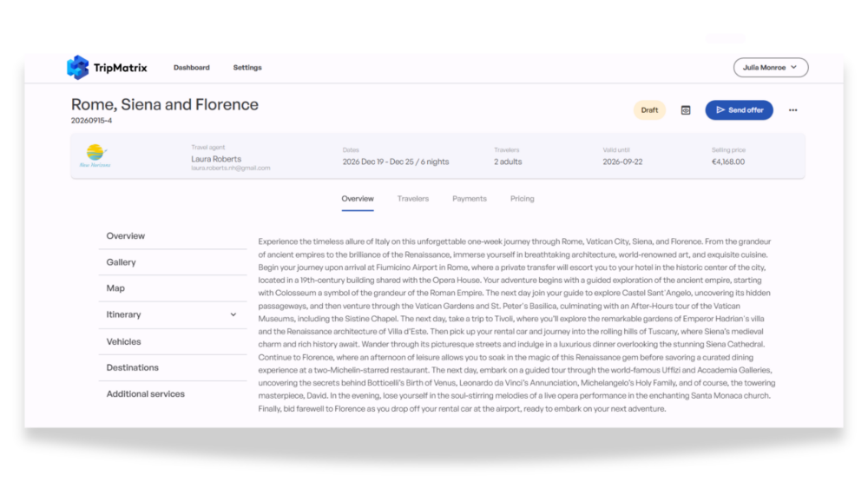Open the Julia Monroe user dropdown

point(771,68)
